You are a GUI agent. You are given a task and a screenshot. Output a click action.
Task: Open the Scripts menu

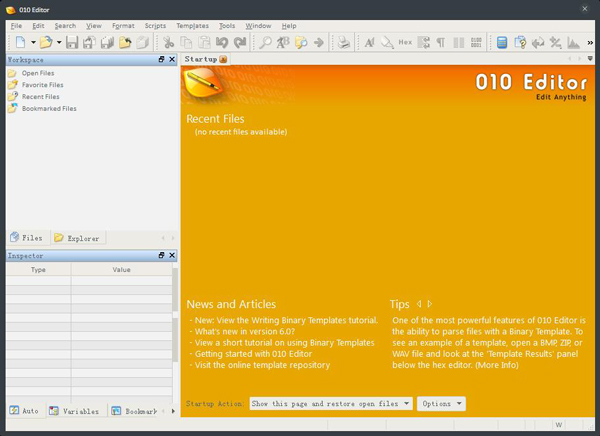point(155,26)
